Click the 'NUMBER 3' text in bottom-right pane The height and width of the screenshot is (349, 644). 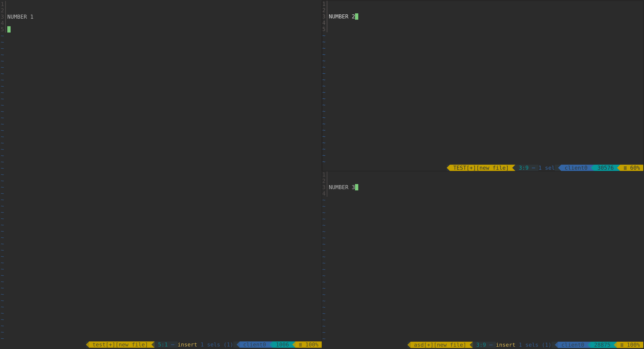click(x=342, y=187)
